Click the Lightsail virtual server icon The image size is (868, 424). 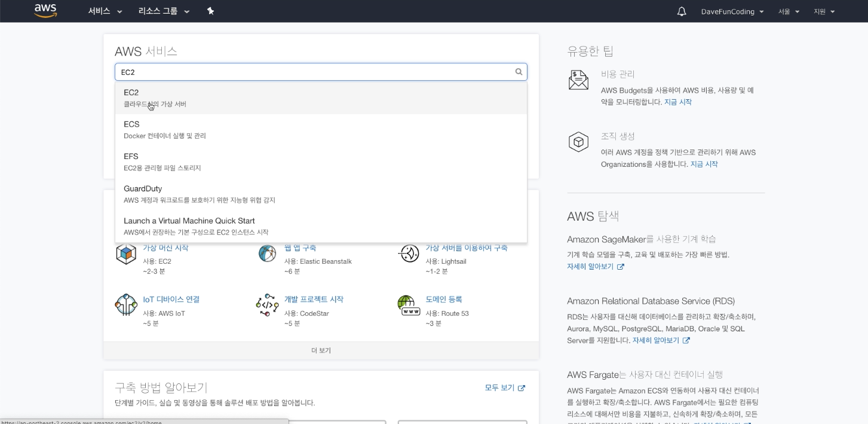409,254
